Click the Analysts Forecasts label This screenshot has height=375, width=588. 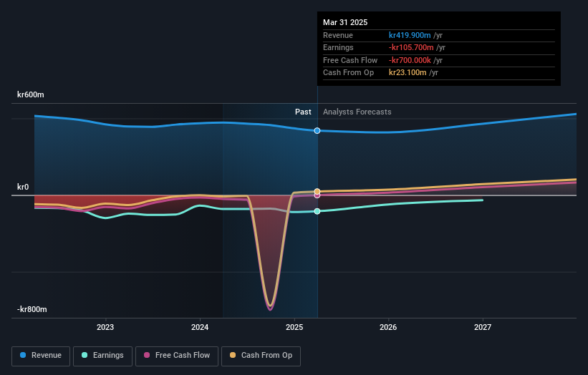[x=357, y=112]
